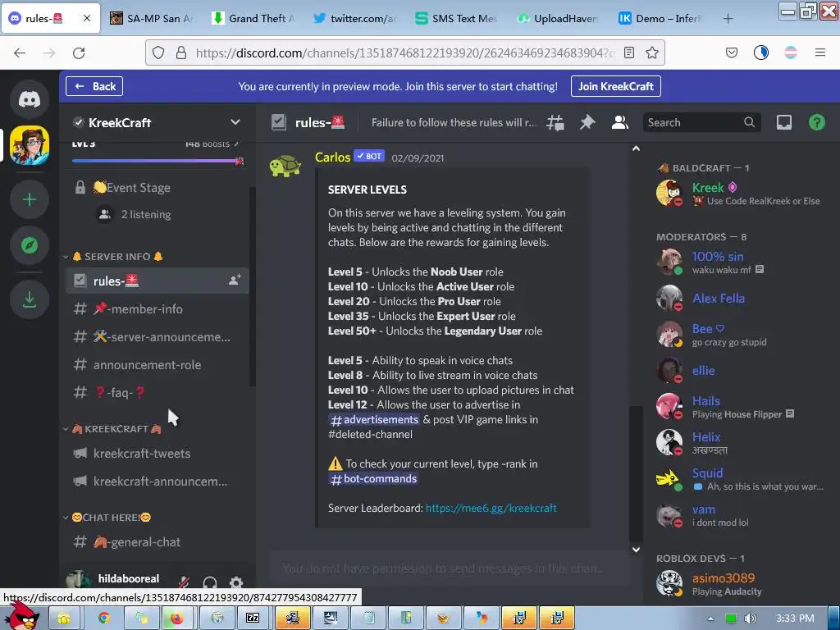Mute microphone in user panel
The image size is (840, 630).
point(184,582)
